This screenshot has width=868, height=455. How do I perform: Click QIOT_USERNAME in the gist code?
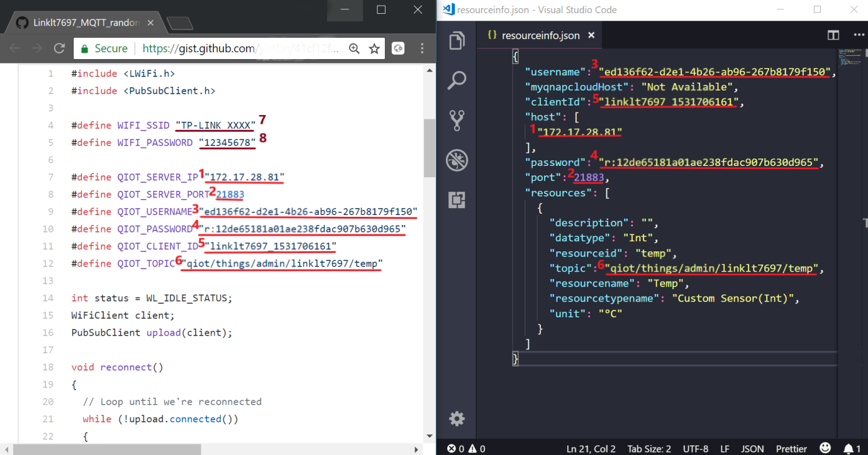pyautogui.click(x=155, y=212)
